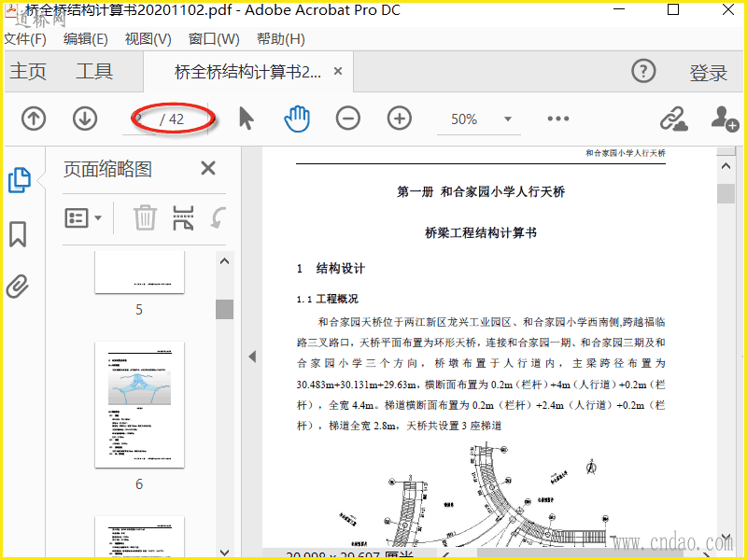Choose the arrow selection tool

tap(246, 119)
